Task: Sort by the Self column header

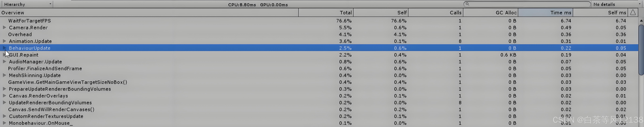Action: tap(381, 13)
